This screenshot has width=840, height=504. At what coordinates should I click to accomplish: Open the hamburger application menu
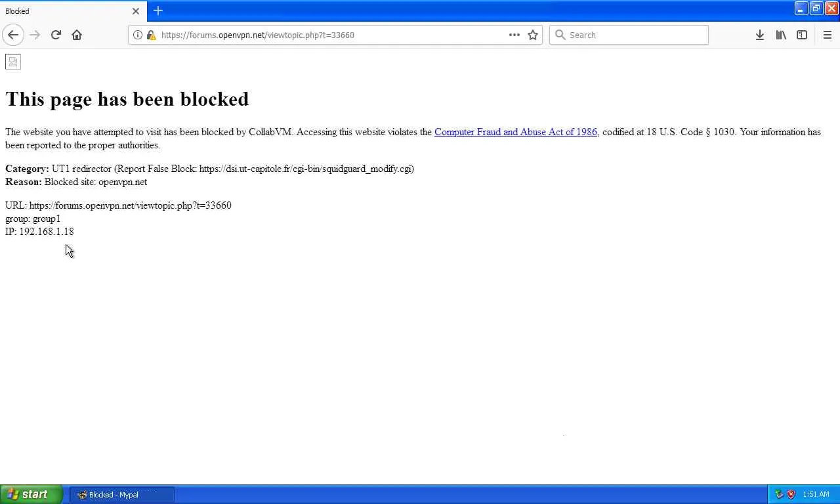[827, 35]
